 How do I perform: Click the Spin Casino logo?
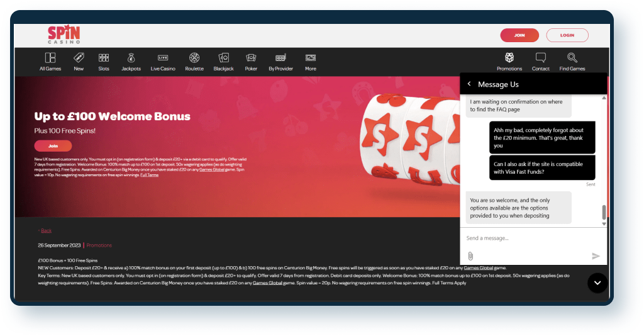pyautogui.click(x=64, y=35)
